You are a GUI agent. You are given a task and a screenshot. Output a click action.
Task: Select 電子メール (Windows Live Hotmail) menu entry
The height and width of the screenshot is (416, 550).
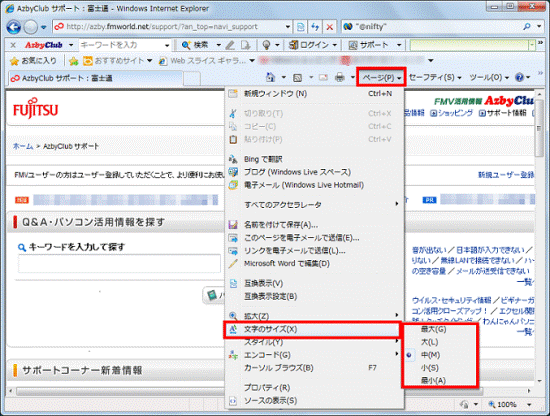coord(314,185)
